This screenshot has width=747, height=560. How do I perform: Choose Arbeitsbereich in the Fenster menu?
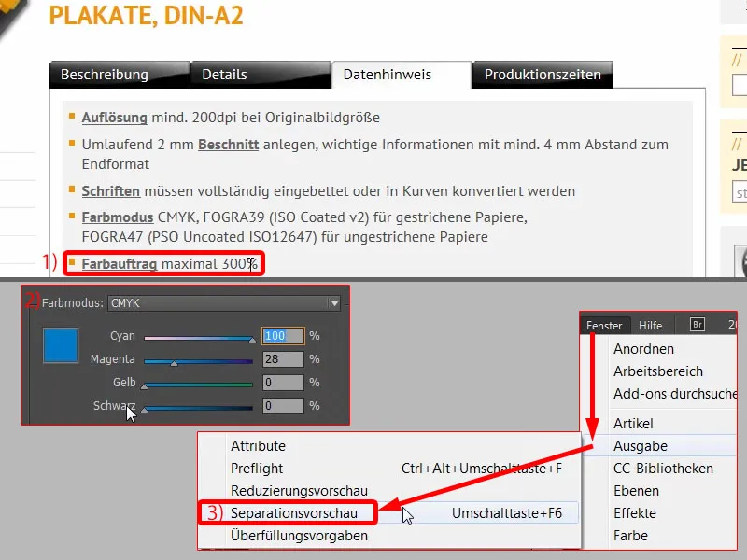click(x=658, y=371)
